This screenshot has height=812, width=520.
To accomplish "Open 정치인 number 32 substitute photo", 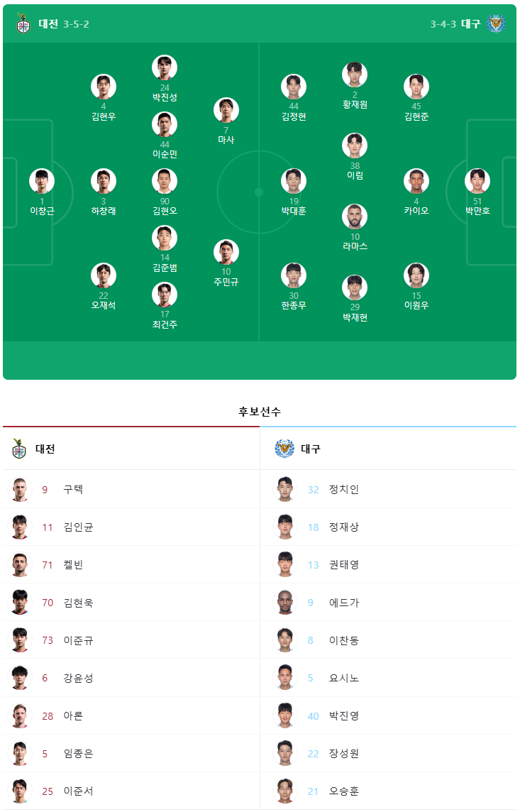I will (285, 489).
